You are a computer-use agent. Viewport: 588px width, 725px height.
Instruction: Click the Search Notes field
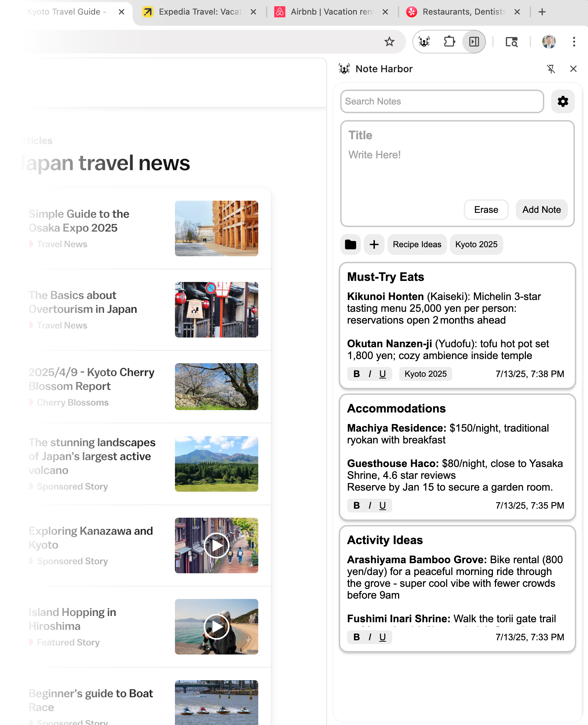[442, 101]
